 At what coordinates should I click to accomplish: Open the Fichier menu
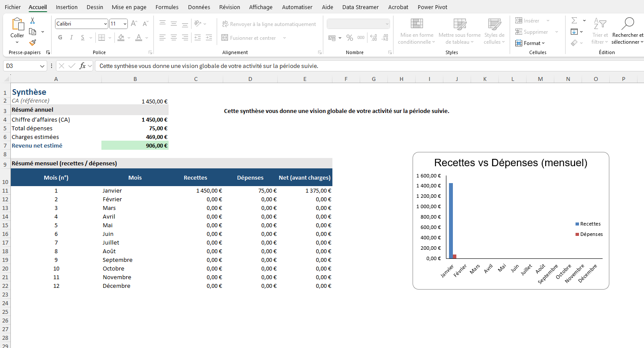coord(13,7)
